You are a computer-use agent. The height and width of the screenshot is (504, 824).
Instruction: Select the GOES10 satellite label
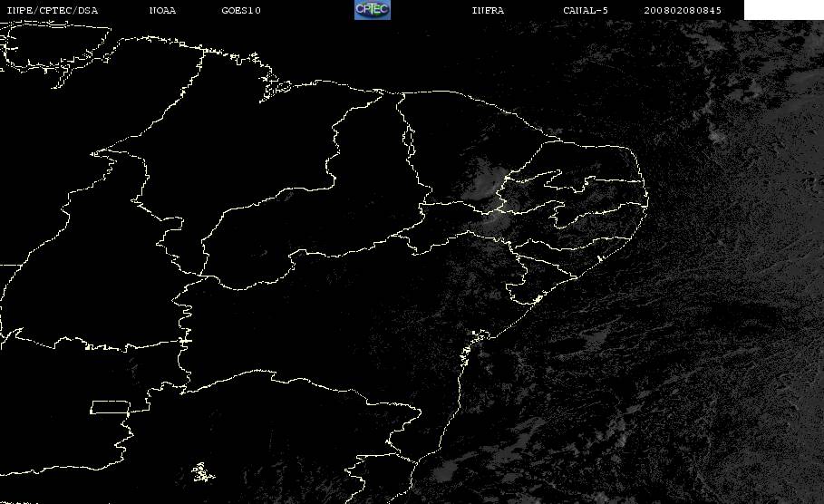(x=241, y=10)
